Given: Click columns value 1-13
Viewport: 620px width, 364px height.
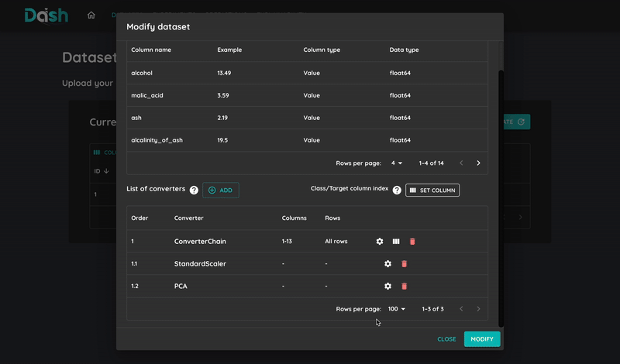Looking at the screenshot, I should (x=287, y=241).
